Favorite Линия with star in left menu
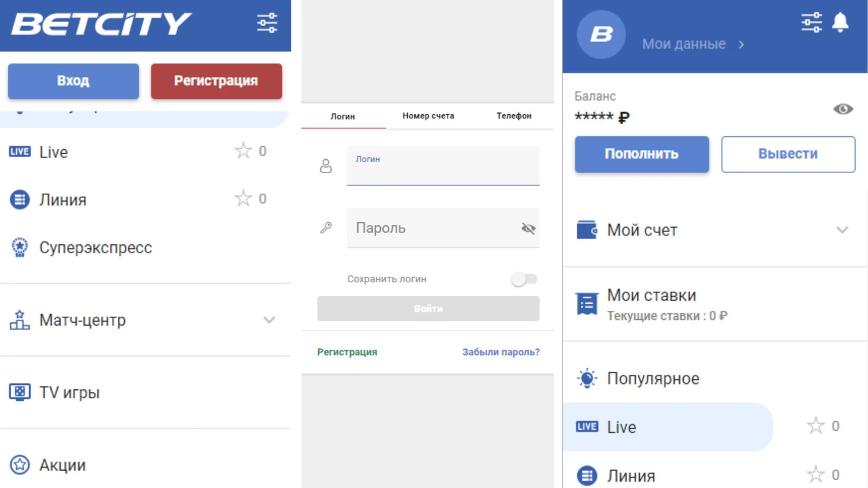 pos(243,199)
